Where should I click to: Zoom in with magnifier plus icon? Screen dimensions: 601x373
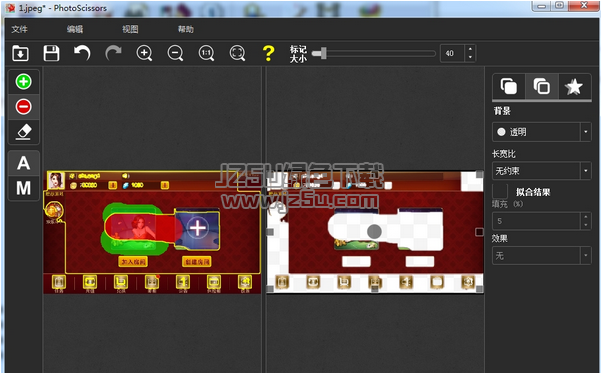point(145,53)
